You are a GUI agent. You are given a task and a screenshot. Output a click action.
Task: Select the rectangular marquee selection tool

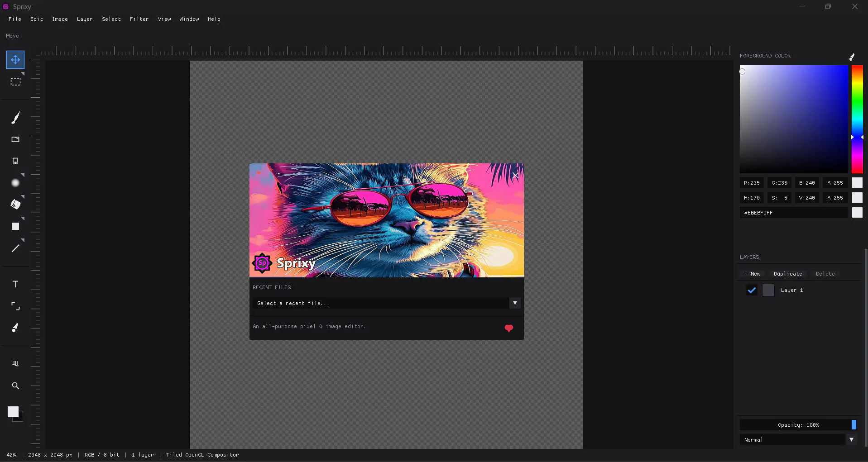point(15,82)
